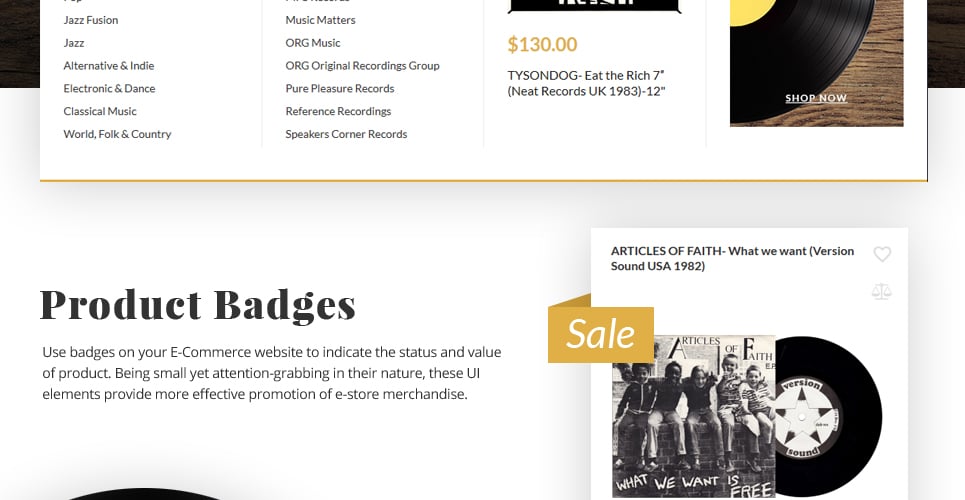This screenshot has width=965, height=500.
Task: Open Reference Recordings label link
Action: (x=338, y=111)
